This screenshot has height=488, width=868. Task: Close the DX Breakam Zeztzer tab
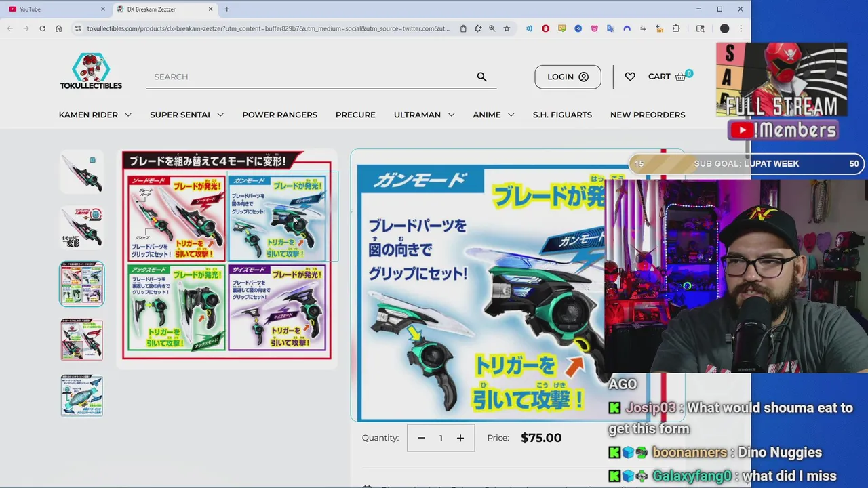tap(211, 9)
